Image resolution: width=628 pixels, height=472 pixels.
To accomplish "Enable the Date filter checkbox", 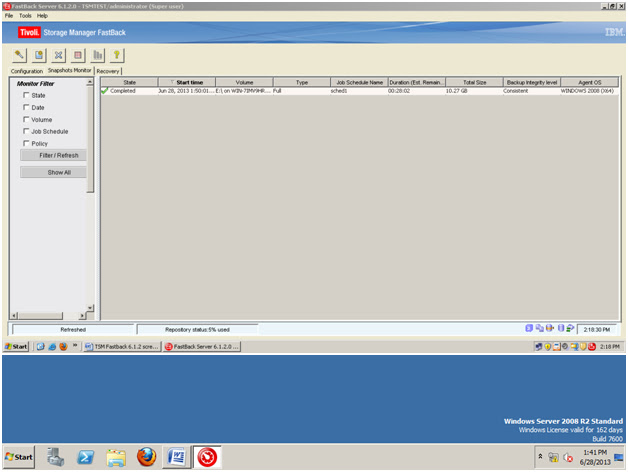I will pyautogui.click(x=26, y=107).
